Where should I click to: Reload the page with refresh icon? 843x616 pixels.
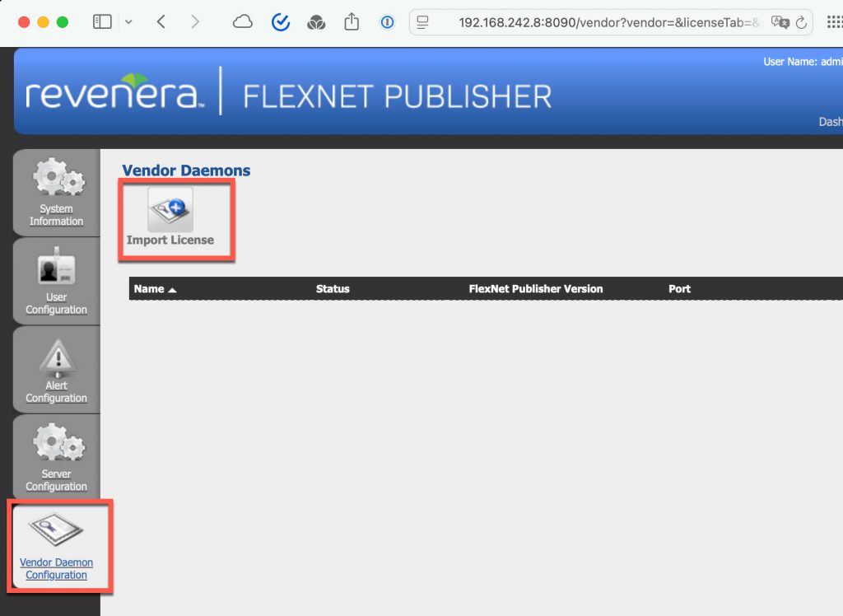(803, 22)
